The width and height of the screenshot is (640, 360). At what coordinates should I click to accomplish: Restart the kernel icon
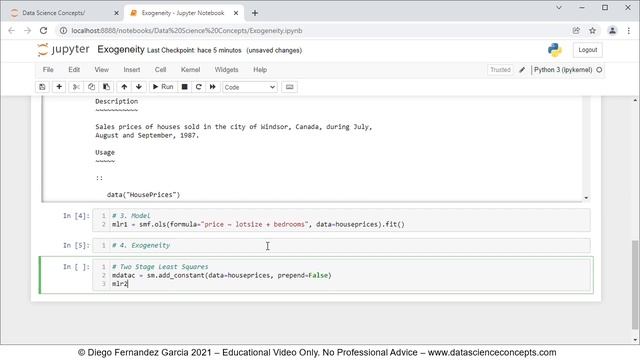coord(199,87)
